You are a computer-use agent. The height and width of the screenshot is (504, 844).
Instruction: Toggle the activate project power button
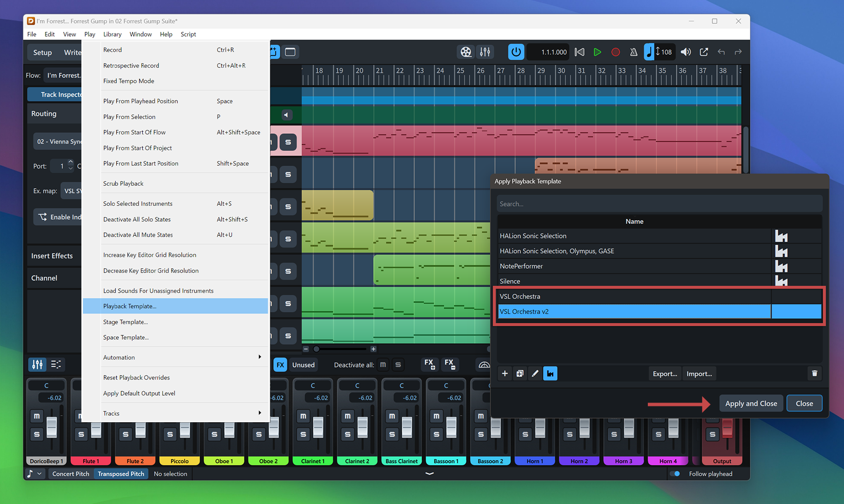pyautogui.click(x=516, y=52)
